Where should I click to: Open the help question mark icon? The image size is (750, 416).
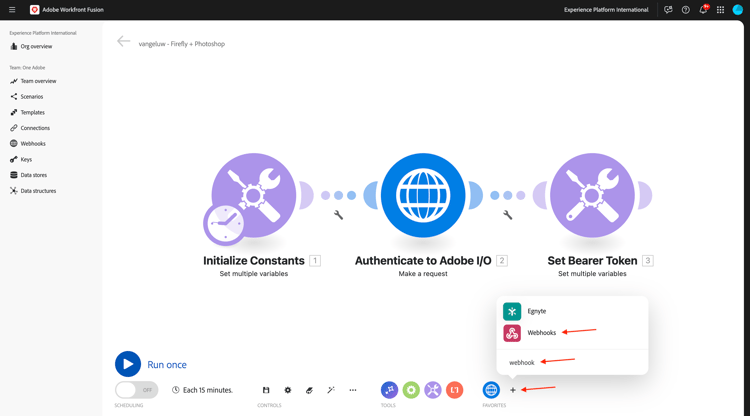[x=685, y=10]
